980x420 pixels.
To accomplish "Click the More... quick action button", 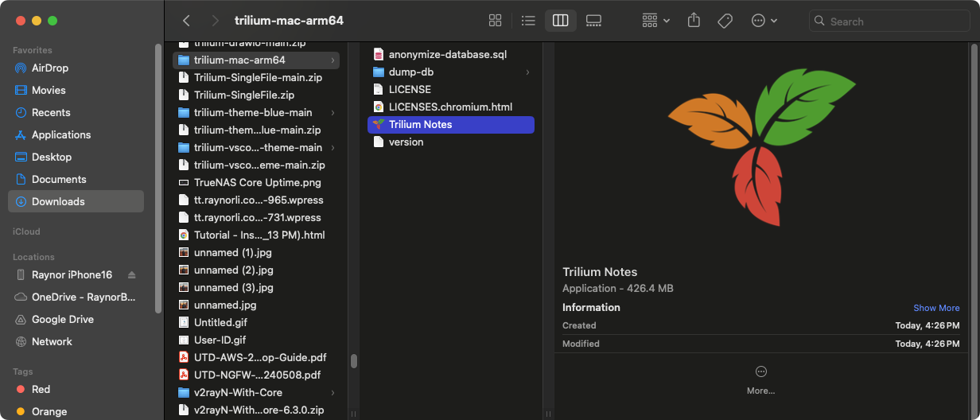I will pos(760,379).
